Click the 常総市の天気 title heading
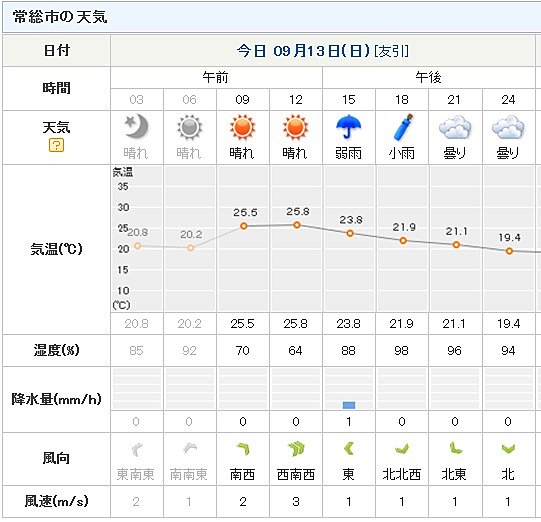The height and width of the screenshot is (522, 541). pos(60,17)
